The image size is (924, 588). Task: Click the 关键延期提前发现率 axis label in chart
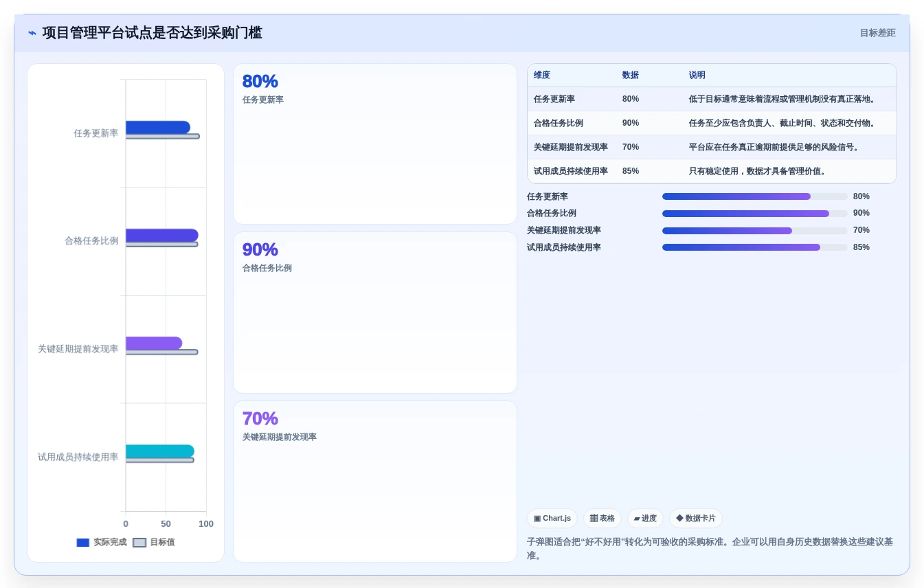[78, 349]
